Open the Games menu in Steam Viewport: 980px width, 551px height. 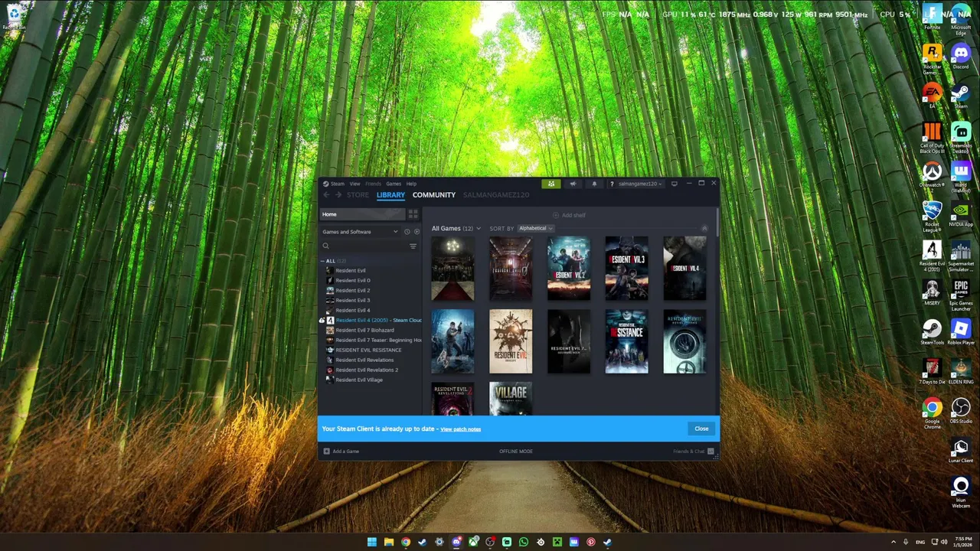[393, 184]
